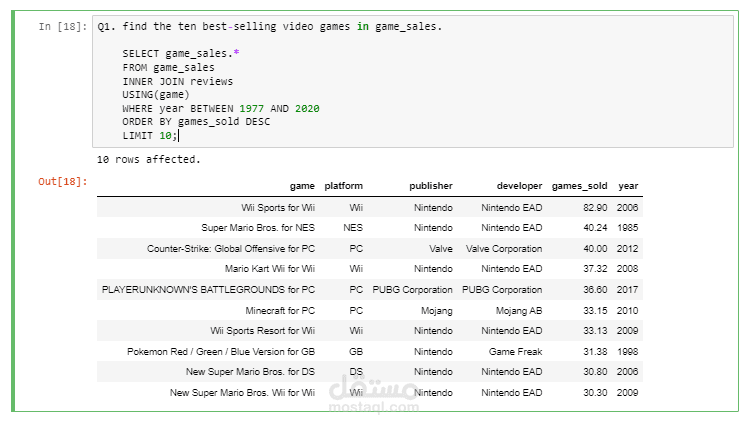This screenshot has width=749, height=423.
Task: Click the year 1985 cell
Action: [x=628, y=228]
